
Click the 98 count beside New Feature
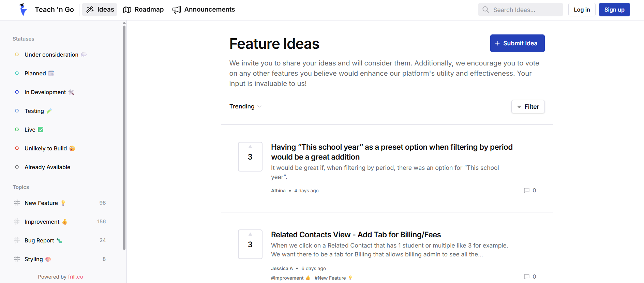coord(103,203)
